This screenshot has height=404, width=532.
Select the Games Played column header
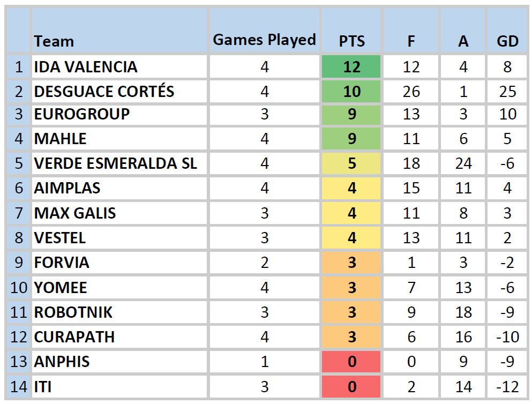[x=264, y=40]
